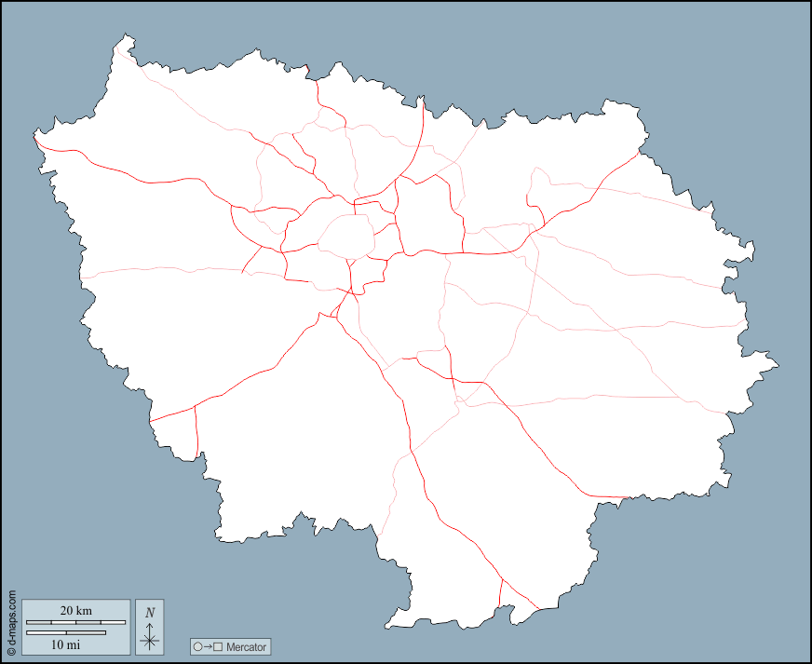Screen dimensions: 812x664
Task: Click the mile scale bar
Action: tap(65, 633)
